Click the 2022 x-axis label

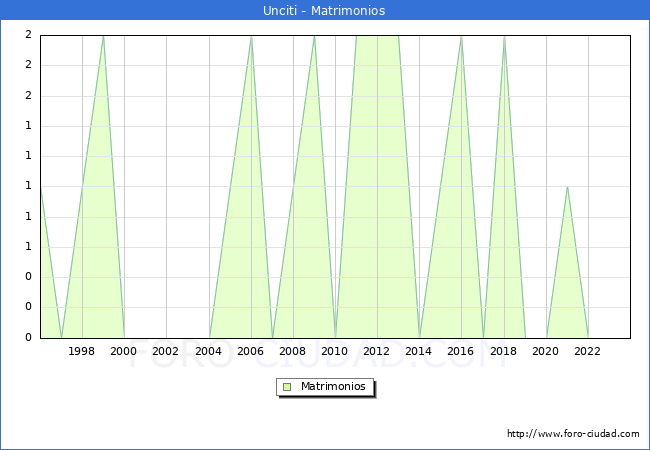click(x=587, y=351)
